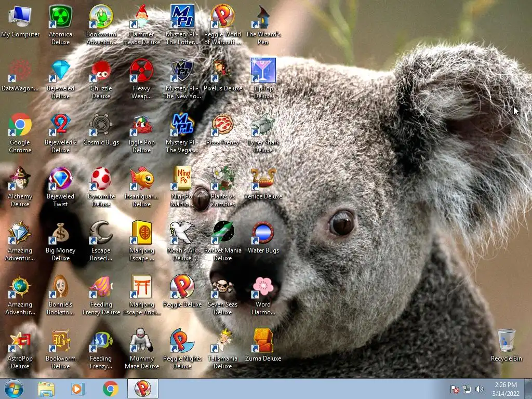The image size is (532, 399).
Task: Select the Amazing Adventures globe compass icon
Action: point(20,287)
